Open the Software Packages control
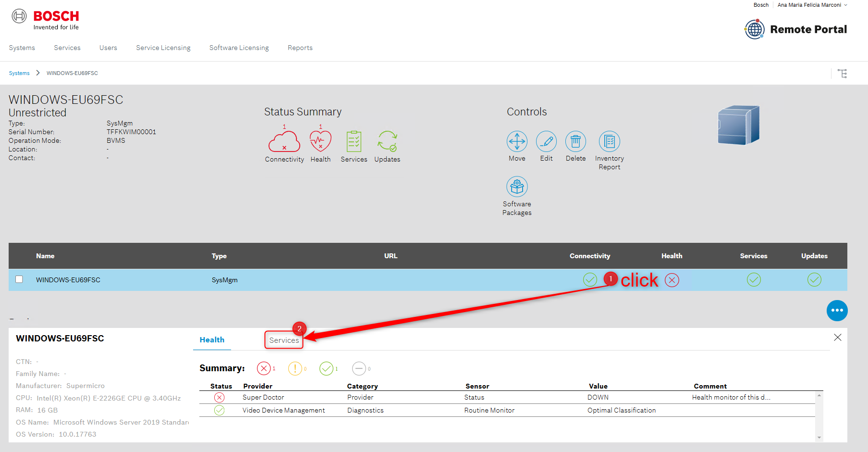The height and width of the screenshot is (452, 868). [517, 187]
